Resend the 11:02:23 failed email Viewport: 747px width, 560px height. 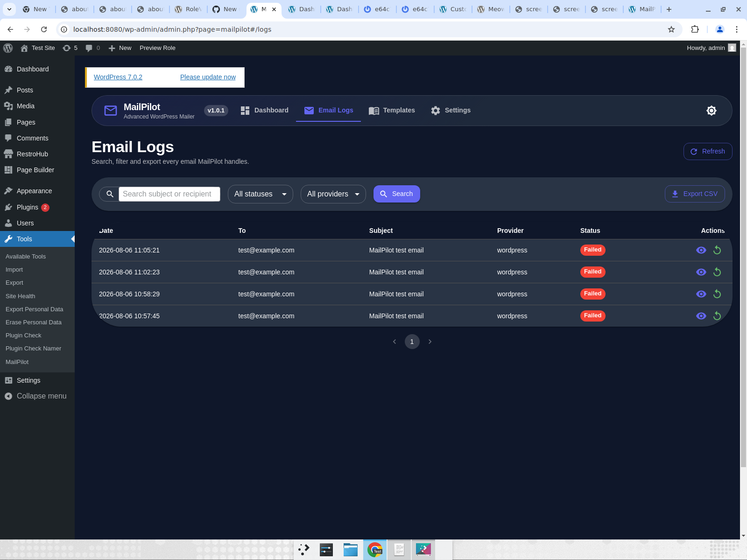click(x=717, y=272)
